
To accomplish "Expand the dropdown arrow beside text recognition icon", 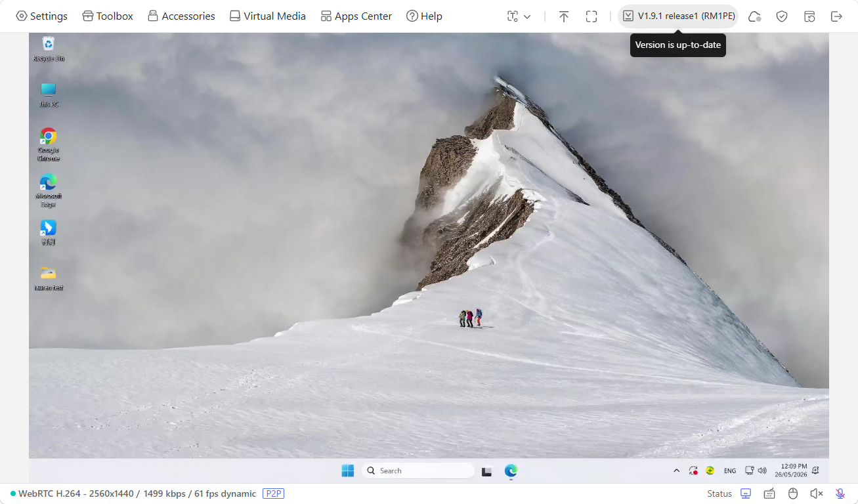I will coord(527,16).
